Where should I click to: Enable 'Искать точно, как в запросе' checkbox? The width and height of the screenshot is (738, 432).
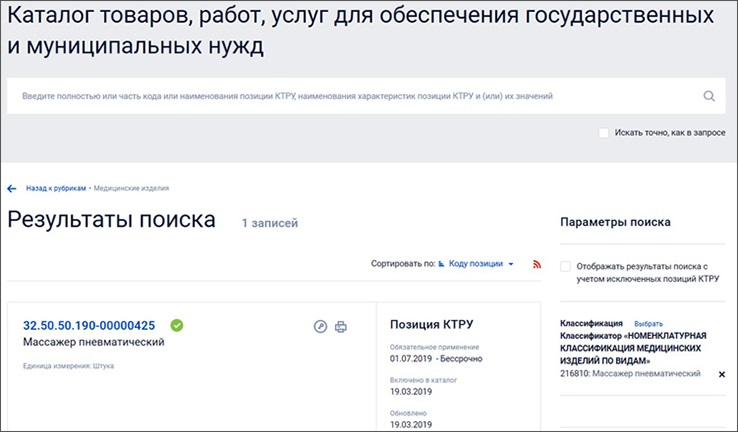[x=603, y=132]
